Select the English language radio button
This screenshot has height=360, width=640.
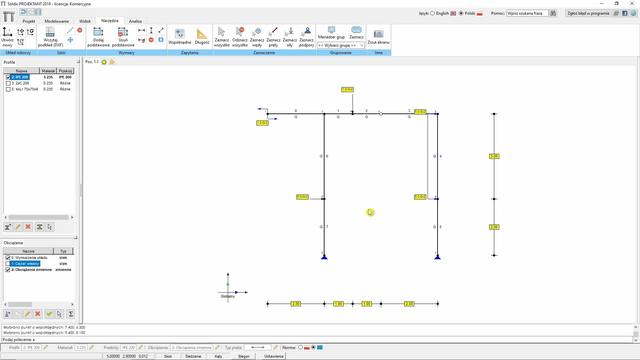click(433, 13)
